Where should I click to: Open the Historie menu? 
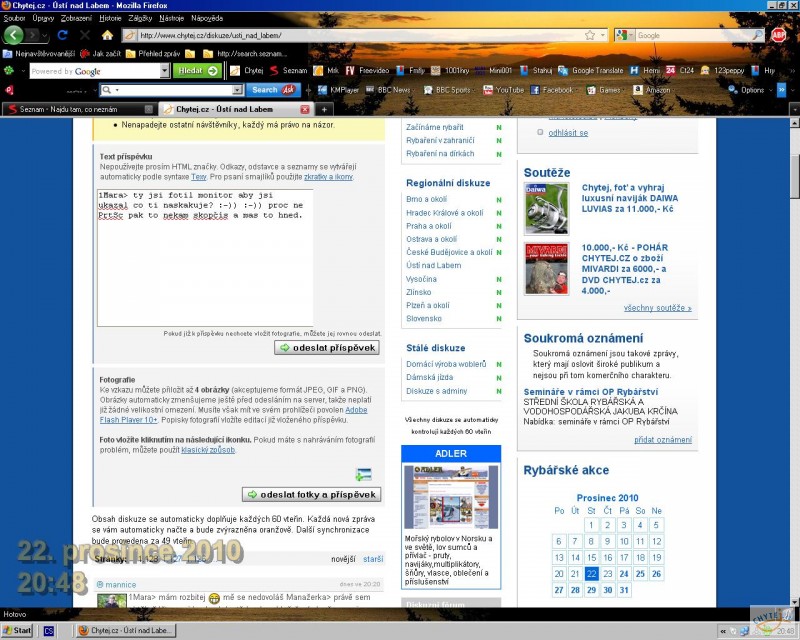click(x=110, y=18)
